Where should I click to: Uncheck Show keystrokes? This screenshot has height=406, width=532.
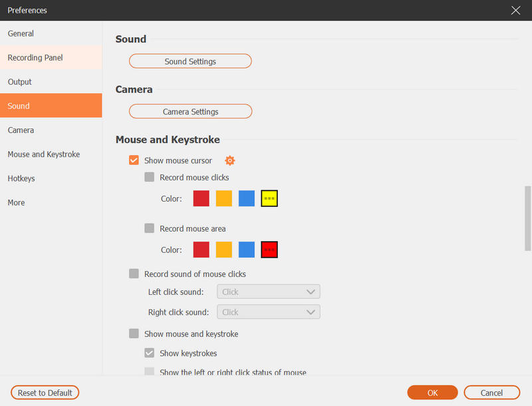(x=150, y=353)
